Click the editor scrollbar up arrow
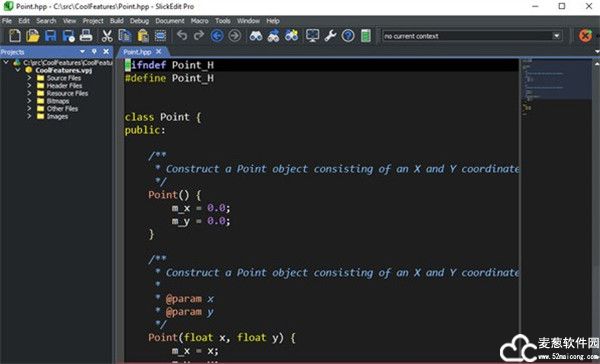Screen dimensions: 600x364 (596, 64)
